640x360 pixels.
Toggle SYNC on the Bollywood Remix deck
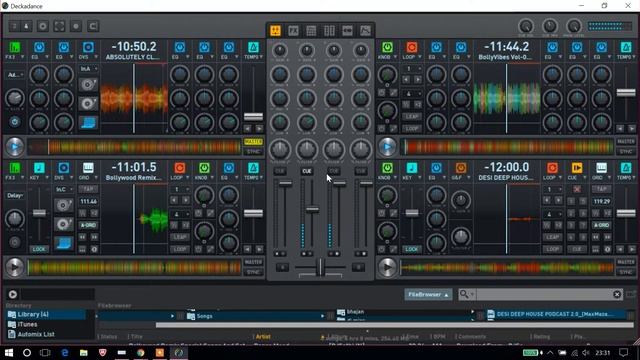tap(253, 272)
